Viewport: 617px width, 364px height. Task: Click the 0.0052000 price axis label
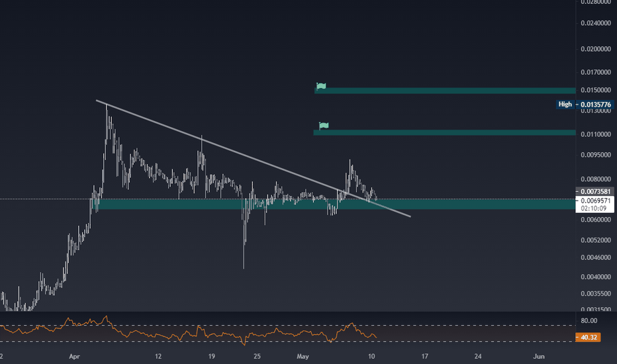(595, 240)
